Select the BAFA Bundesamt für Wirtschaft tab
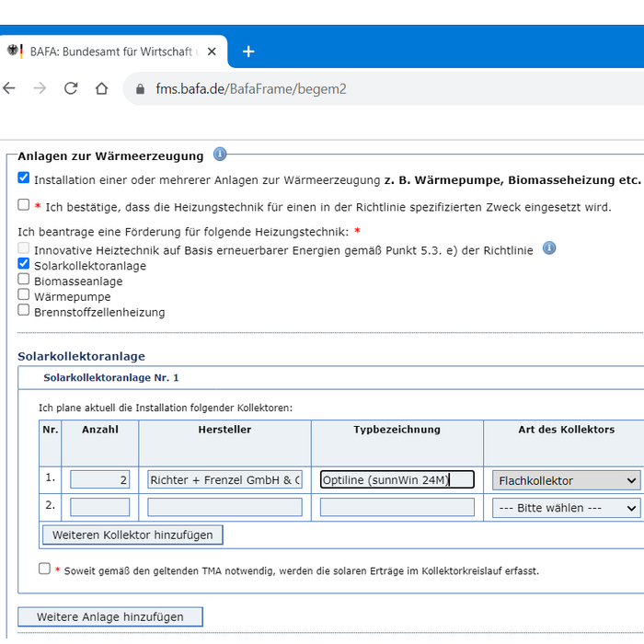Image resolution: width=644 pixels, height=644 pixels. coord(113,52)
